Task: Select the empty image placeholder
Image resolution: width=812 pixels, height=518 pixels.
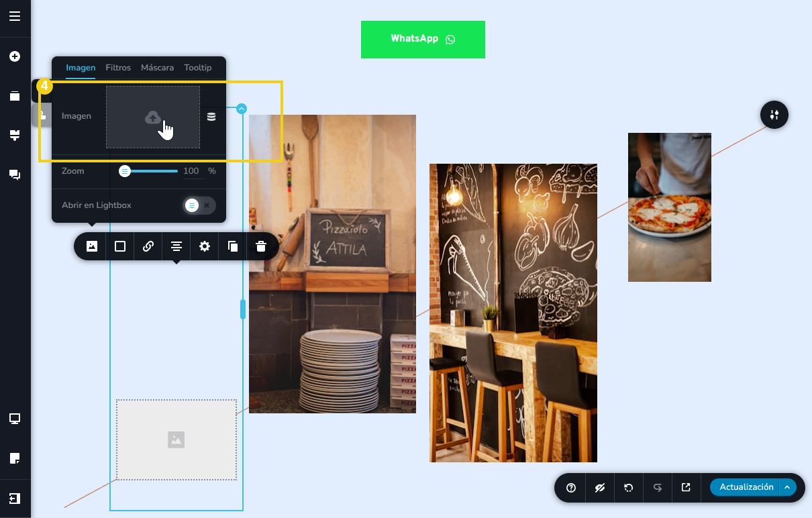Action: pos(176,440)
